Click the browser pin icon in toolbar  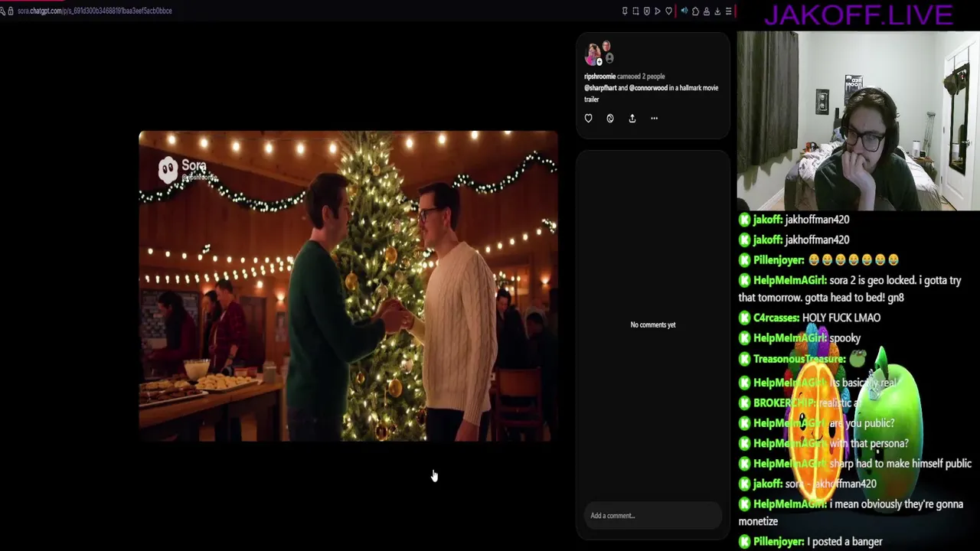point(625,11)
